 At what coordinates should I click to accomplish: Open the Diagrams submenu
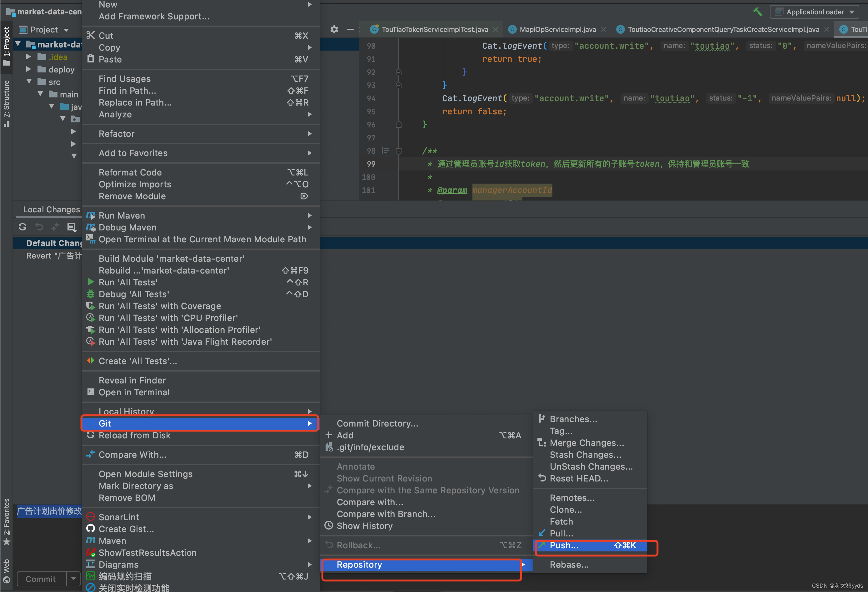pyautogui.click(x=201, y=565)
